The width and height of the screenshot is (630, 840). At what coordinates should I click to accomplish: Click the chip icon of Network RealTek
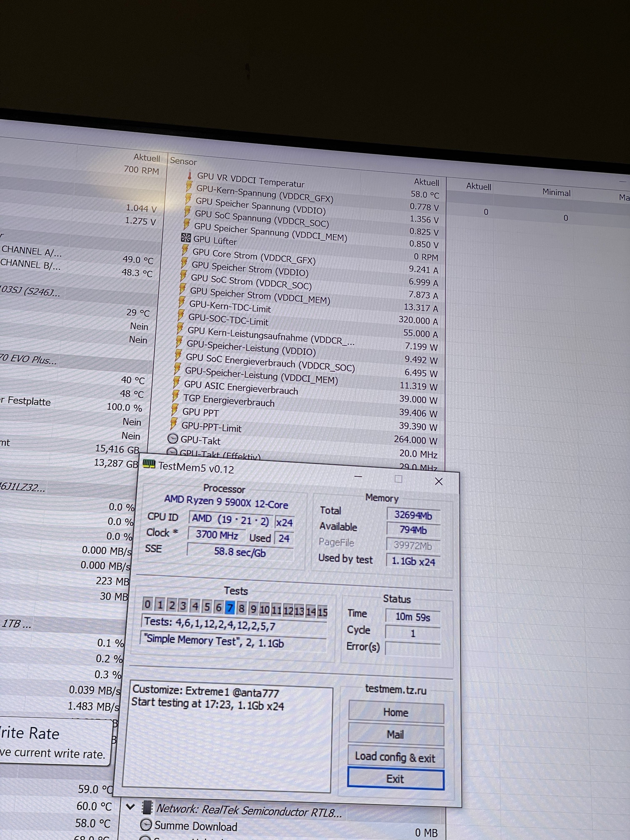pos(147,808)
